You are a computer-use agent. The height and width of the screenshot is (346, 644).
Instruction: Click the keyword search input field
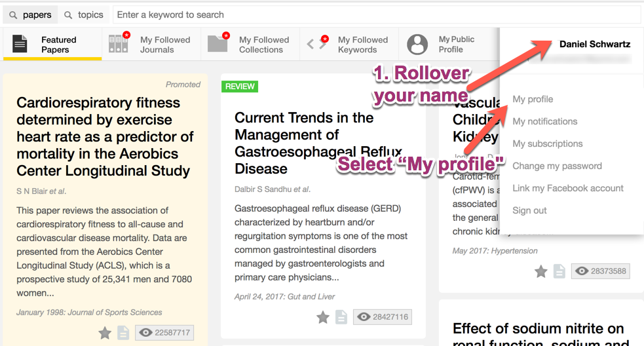(x=377, y=15)
